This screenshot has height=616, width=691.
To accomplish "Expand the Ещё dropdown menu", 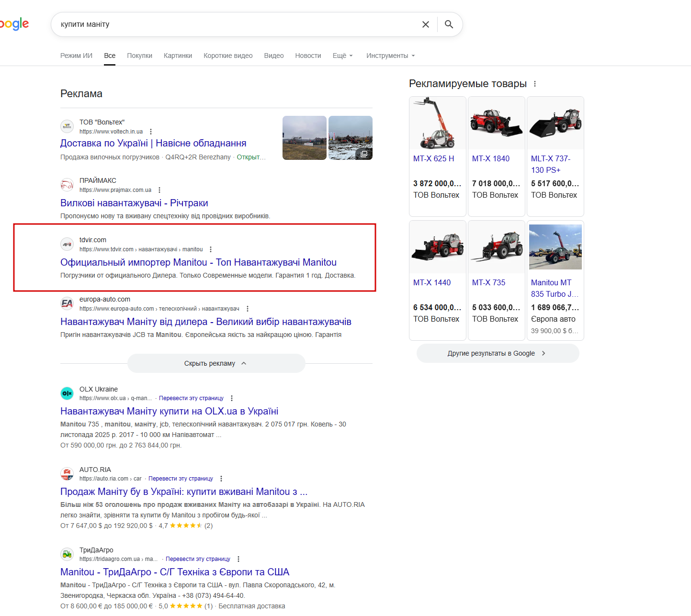I will click(x=343, y=56).
